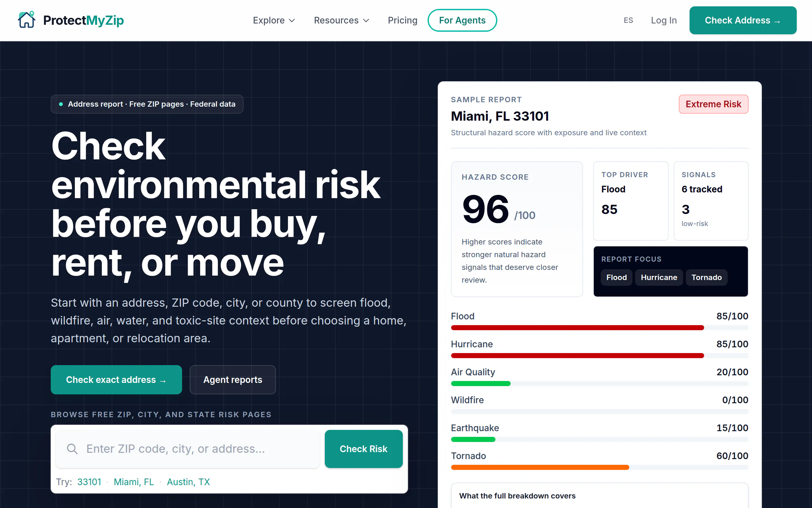Click the 'Wildfire' row label
812x508 pixels.
(x=467, y=400)
